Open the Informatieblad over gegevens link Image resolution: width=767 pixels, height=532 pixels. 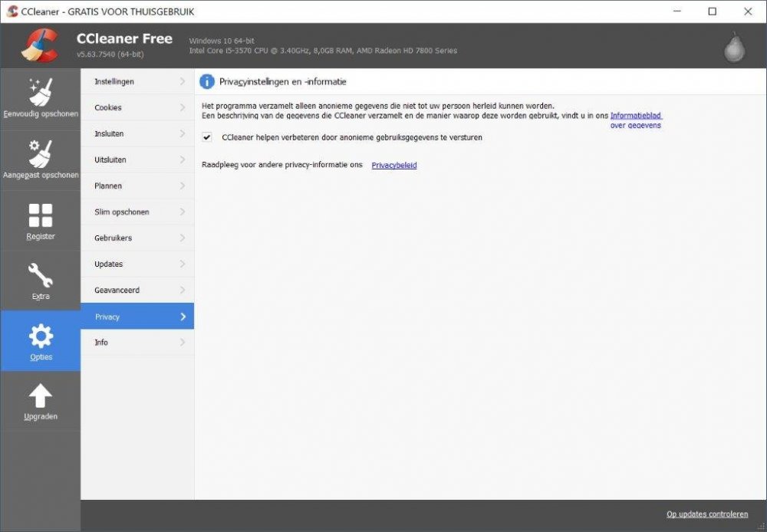click(635, 116)
